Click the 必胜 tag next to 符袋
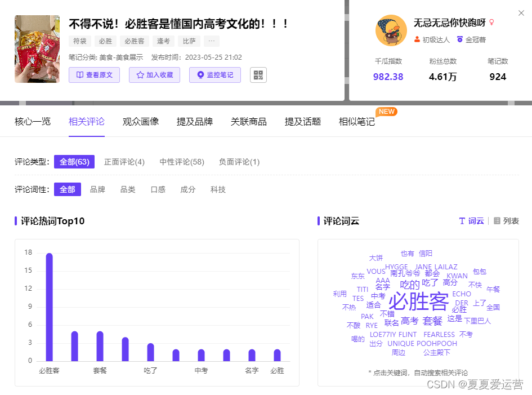Screen dimensions: 532x395 (105, 41)
